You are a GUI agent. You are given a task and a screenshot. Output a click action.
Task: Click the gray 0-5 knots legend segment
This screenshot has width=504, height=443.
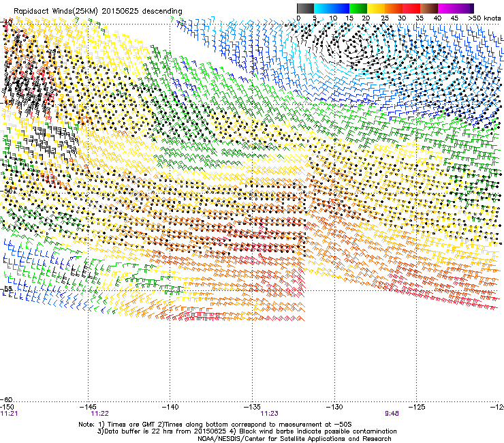click(305, 8)
